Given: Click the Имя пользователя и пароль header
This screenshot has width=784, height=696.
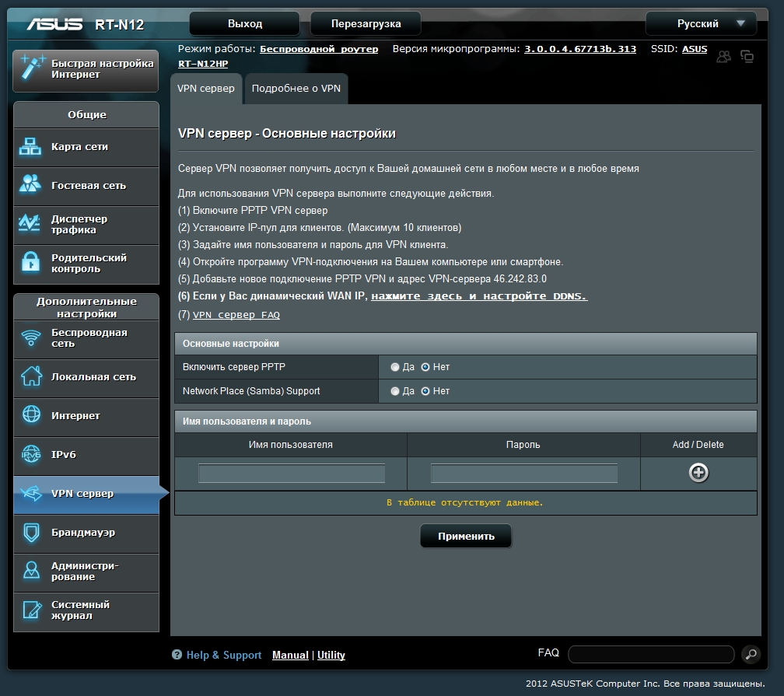Looking at the screenshot, I should pyautogui.click(x=465, y=421).
